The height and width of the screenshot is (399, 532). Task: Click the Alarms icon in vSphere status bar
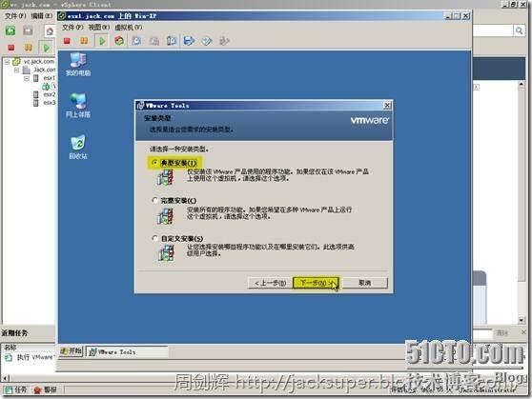45,389
